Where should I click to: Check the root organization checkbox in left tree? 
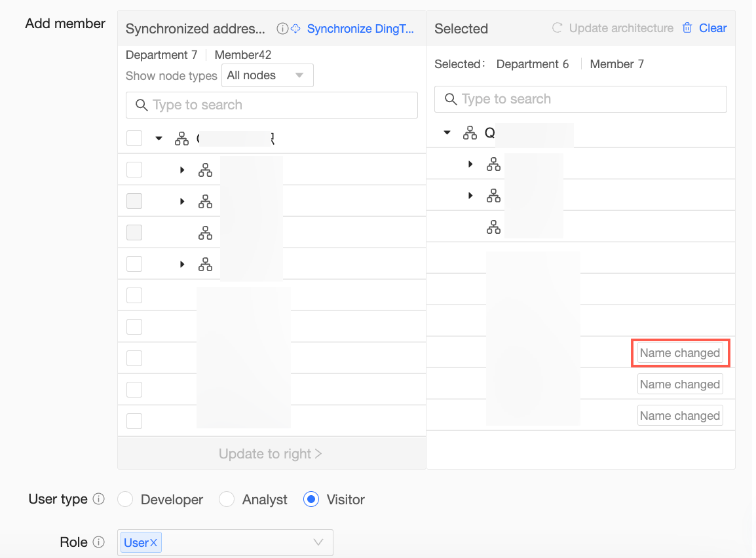[x=134, y=138]
